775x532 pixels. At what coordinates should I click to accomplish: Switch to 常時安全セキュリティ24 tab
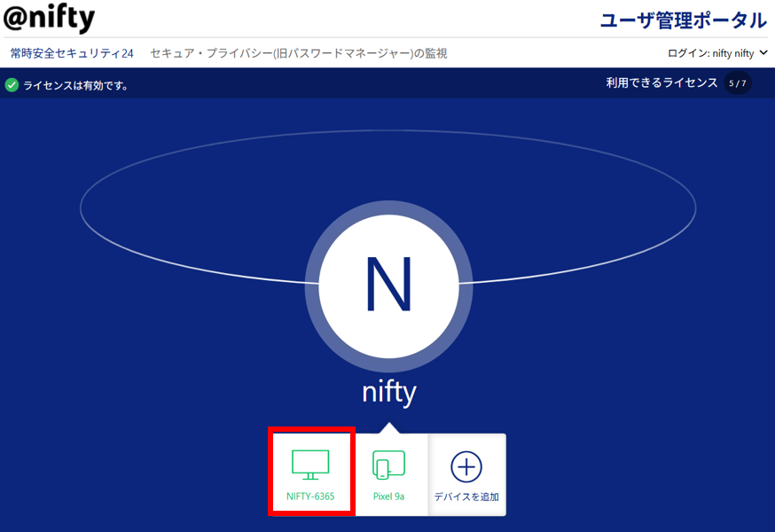[72, 53]
